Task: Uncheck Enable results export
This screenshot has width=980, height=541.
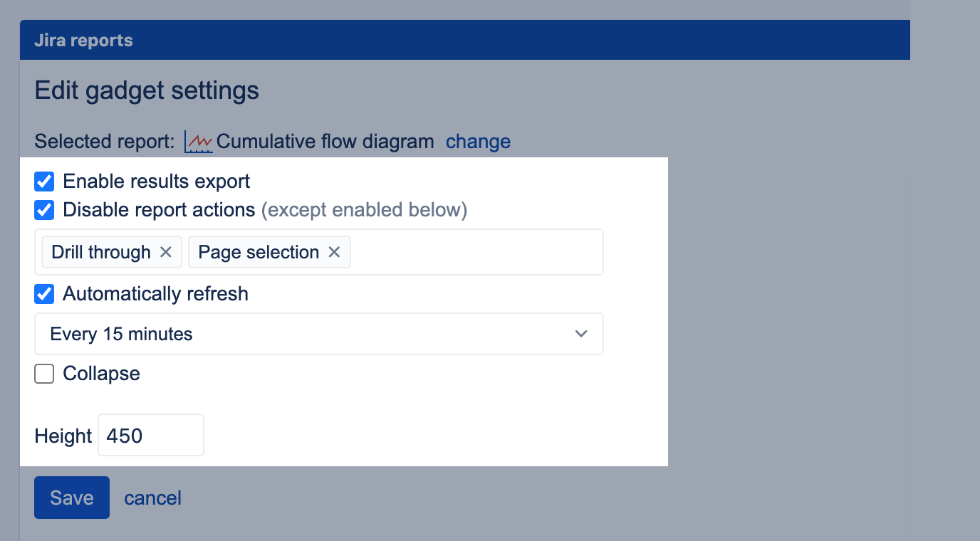Action: pyautogui.click(x=44, y=182)
